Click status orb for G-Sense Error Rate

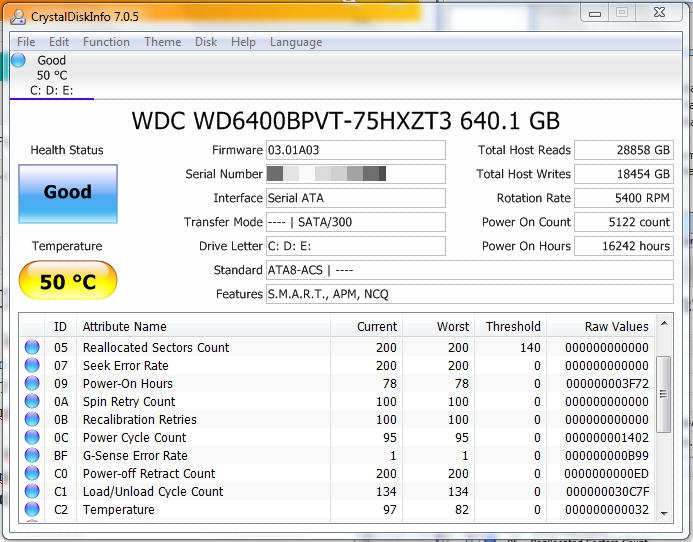click(32, 455)
